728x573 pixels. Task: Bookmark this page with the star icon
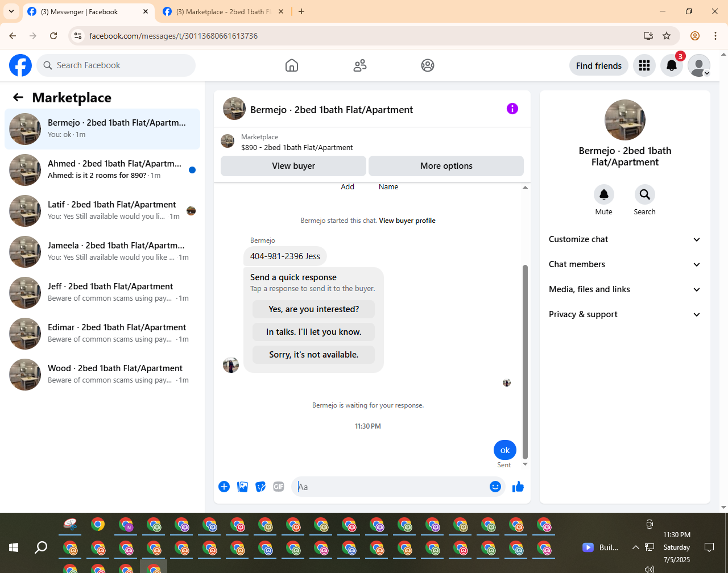coord(667,36)
